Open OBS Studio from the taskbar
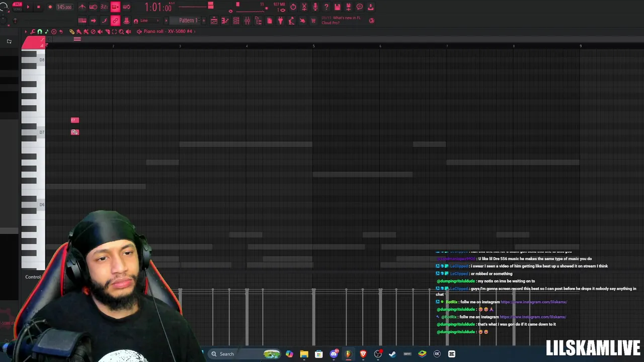This screenshot has height=362, width=644. pyautogui.click(x=378, y=354)
